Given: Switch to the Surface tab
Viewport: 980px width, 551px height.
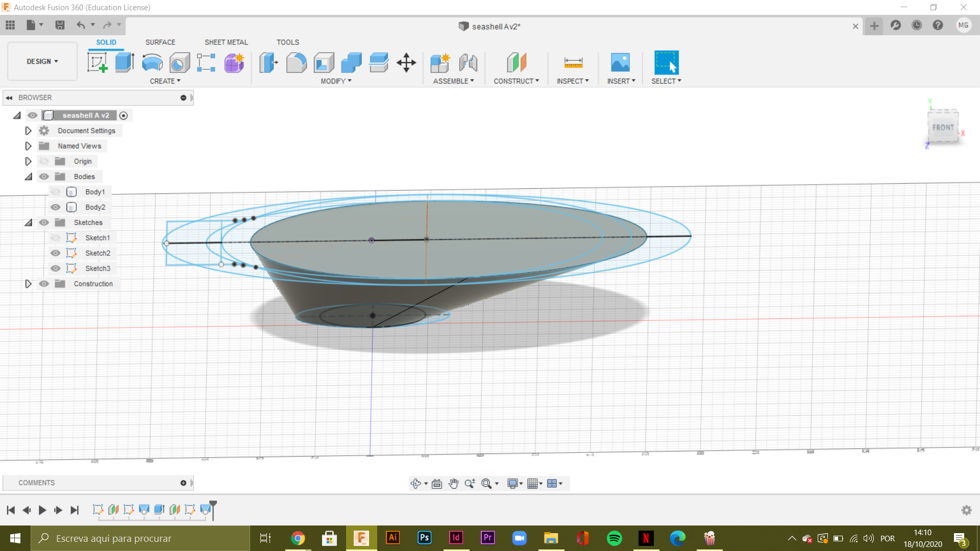Looking at the screenshot, I should point(160,42).
